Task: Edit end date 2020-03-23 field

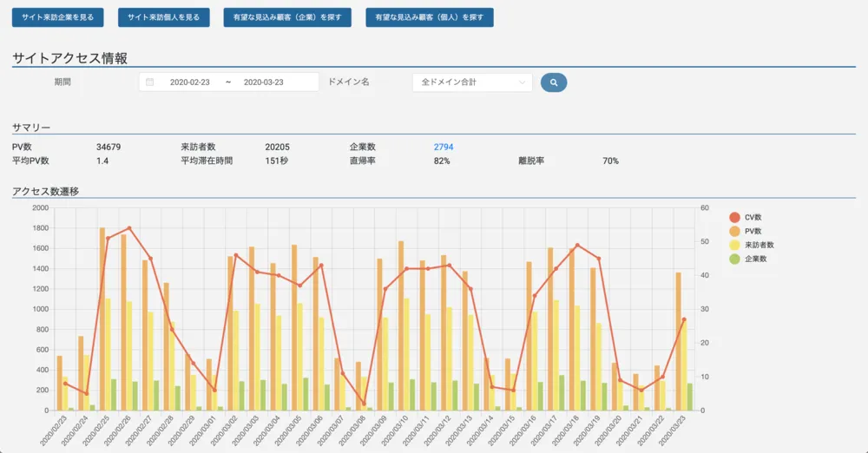Action: pos(264,82)
